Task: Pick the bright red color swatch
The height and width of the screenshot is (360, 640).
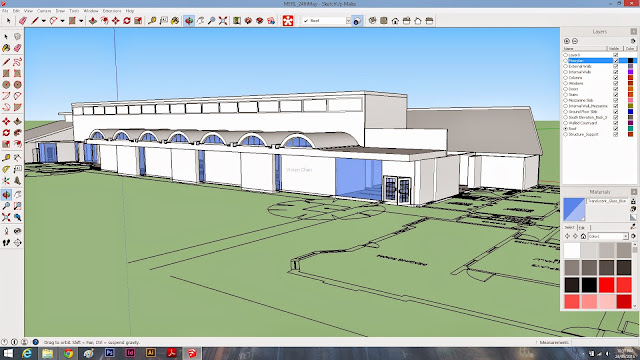Action: tap(607, 285)
